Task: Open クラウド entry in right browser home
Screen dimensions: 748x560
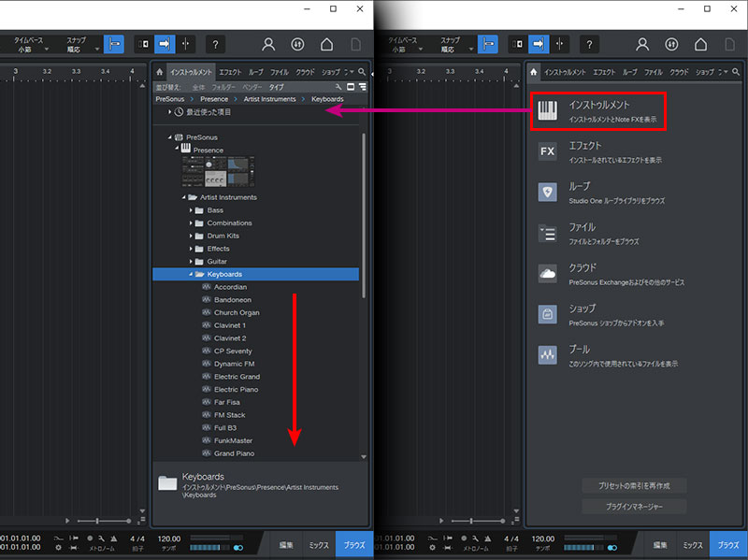Action: click(611, 274)
